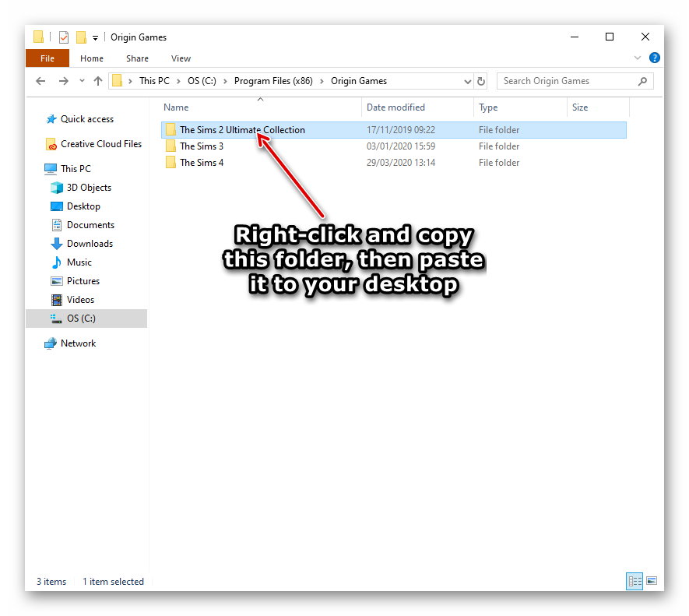Expand the chevron after Program Files (x86)

pos(322,81)
